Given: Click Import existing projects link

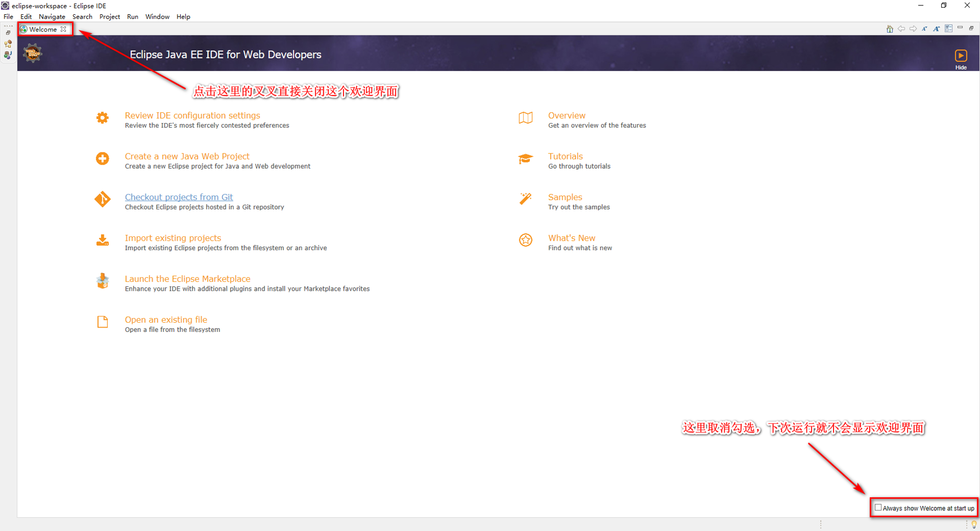Looking at the screenshot, I should pos(173,238).
